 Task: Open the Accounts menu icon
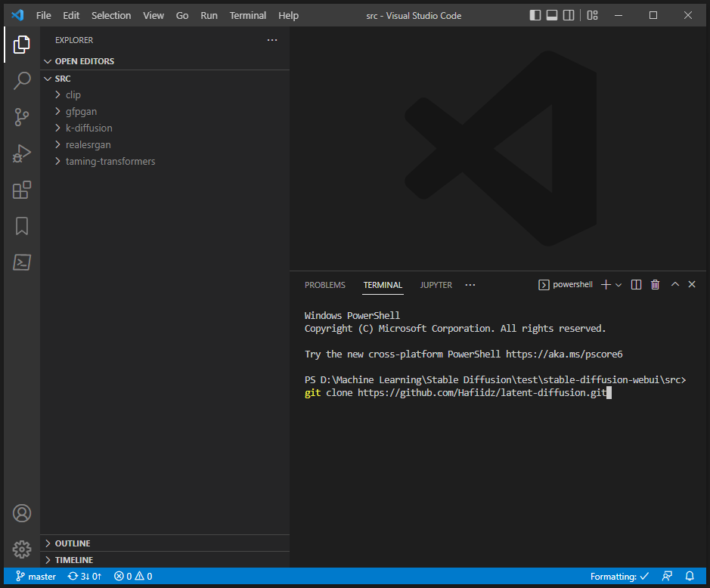tap(21, 513)
